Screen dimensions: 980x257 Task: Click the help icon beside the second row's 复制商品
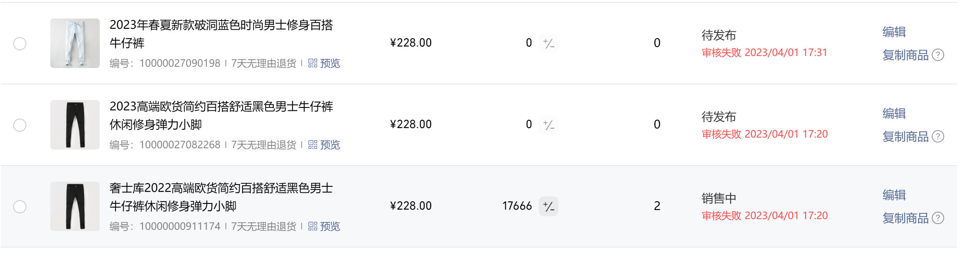point(938,136)
